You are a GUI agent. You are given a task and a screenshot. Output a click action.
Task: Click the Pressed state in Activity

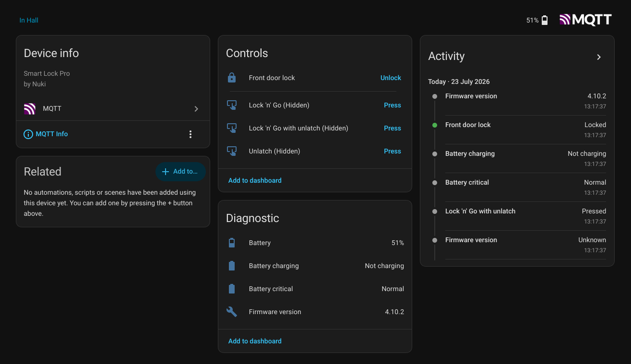pyautogui.click(x=594, y=211)
